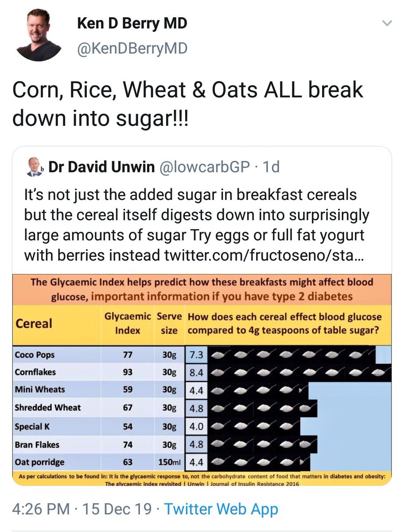Click the Oat porridge row label
404x532 pixels.
tap(39, 462)
